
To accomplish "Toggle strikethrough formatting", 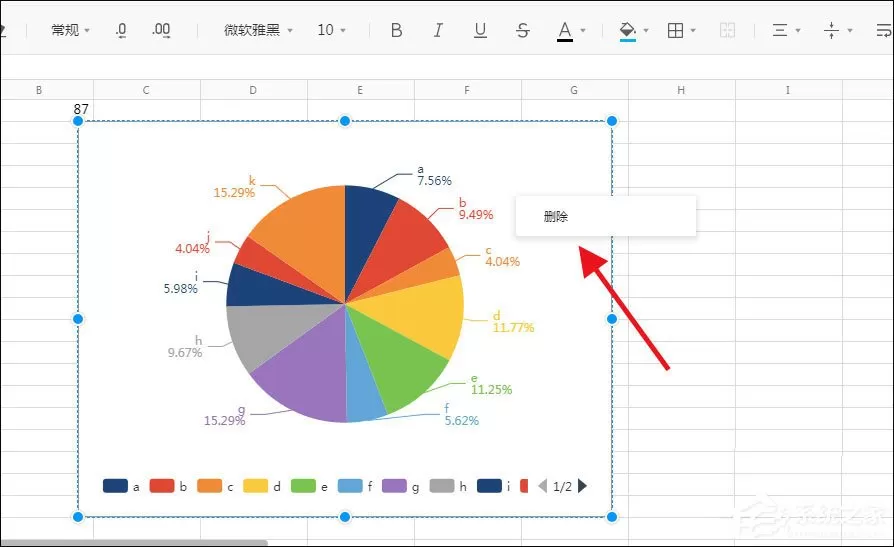I will point(522,30).
